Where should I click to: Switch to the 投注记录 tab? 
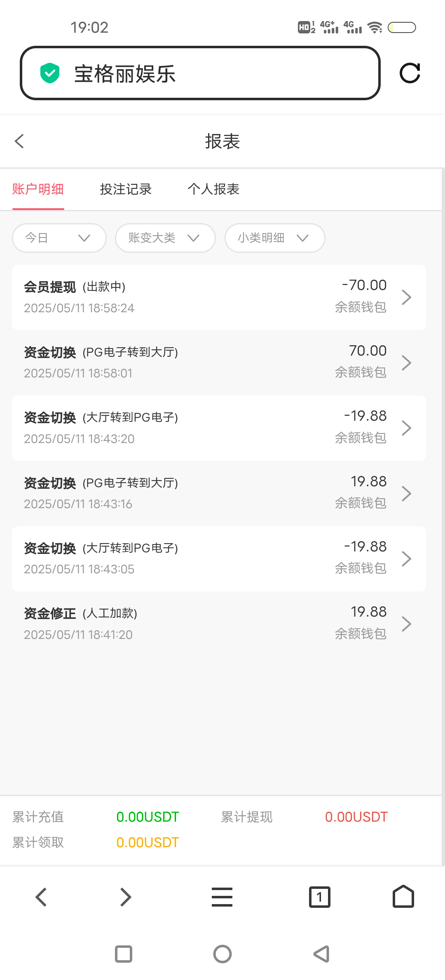[x=126, y=189]
